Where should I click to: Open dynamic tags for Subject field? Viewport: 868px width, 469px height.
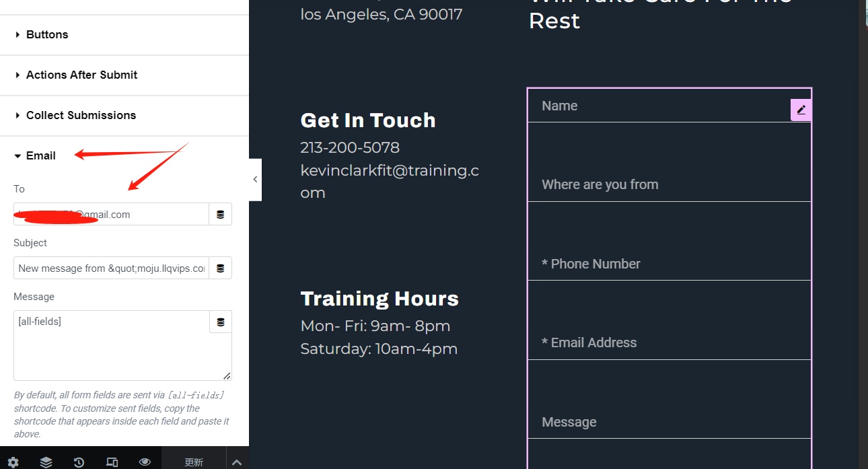coord(221,268)
